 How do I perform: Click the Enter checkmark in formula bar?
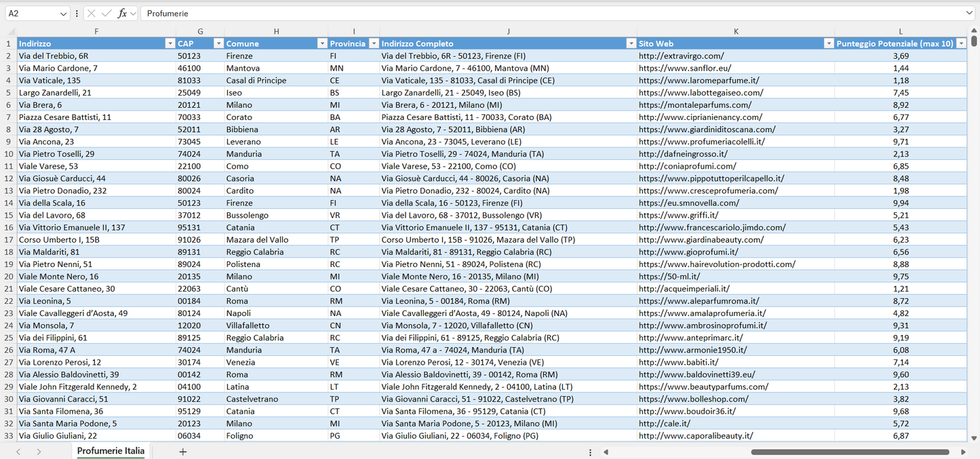point(106,14)
